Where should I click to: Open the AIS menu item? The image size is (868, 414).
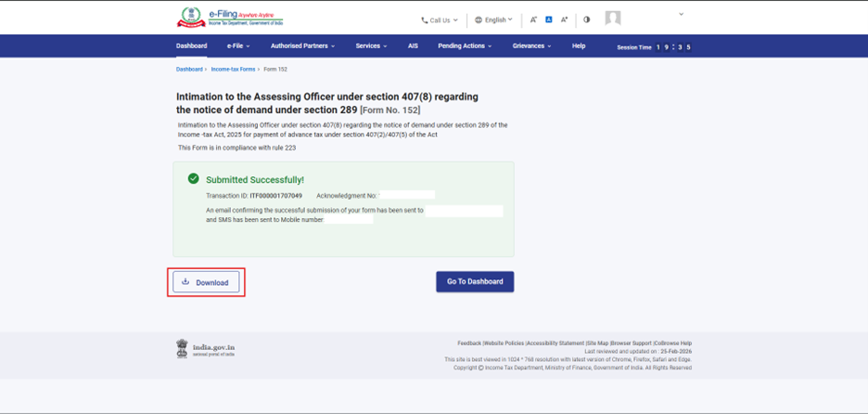tap(413, 46)
